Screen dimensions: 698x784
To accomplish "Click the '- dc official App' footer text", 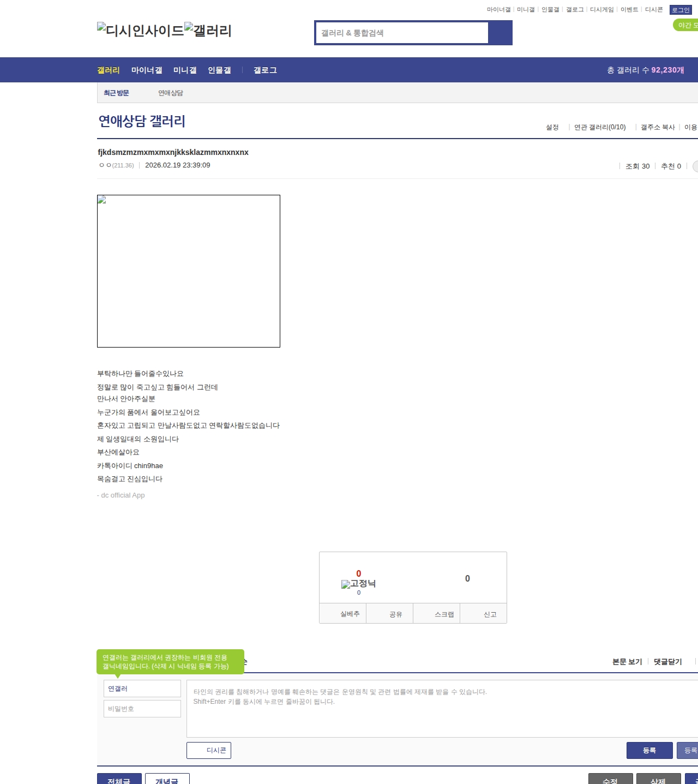I will pos(121,495).
